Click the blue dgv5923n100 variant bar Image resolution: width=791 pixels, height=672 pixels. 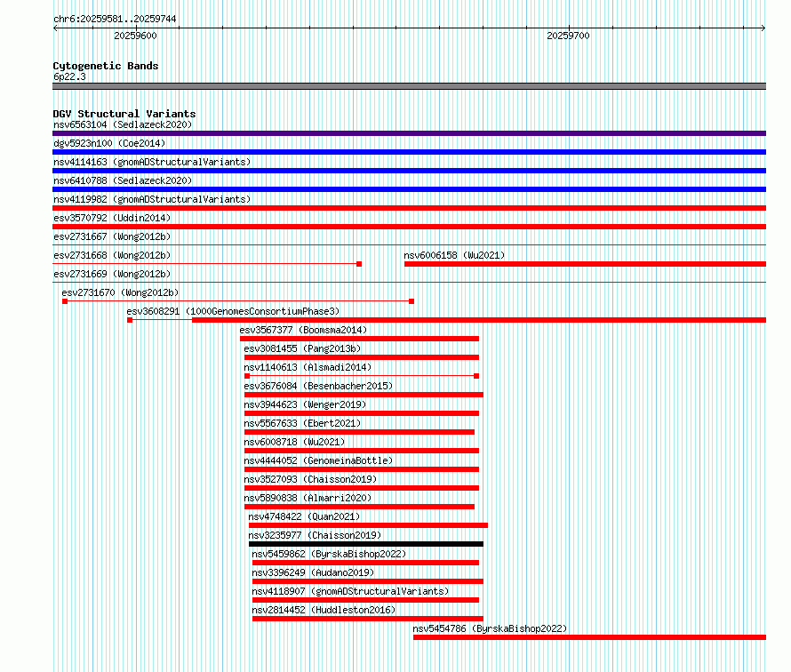tap(409, 152)
